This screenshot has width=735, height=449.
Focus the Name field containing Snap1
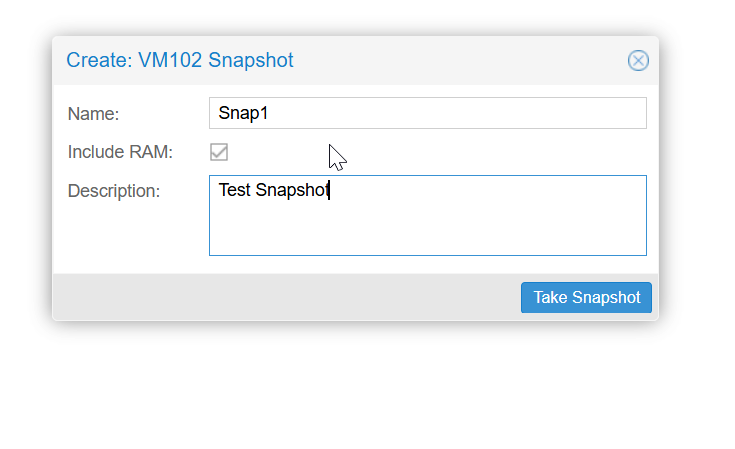click(428, 113)
